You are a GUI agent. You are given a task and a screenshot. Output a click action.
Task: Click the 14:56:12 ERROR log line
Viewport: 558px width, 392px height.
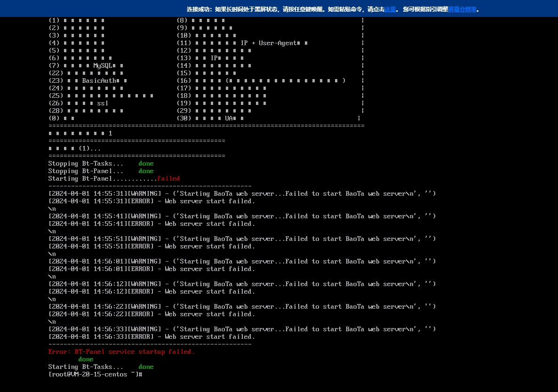(151, 292)
